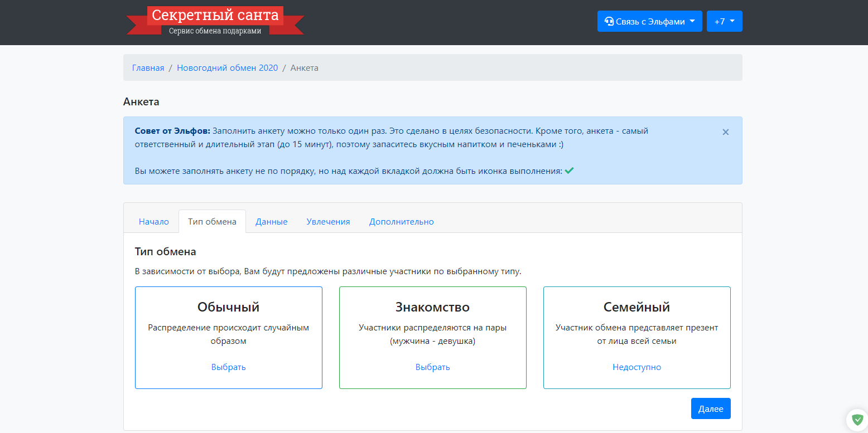868x433 pixels.
Task: Open the Дополнительно tab
Action: (x=401, y=221)
